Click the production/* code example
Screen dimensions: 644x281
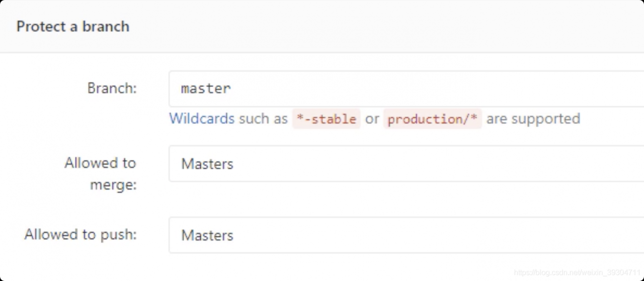click(432, 119)
